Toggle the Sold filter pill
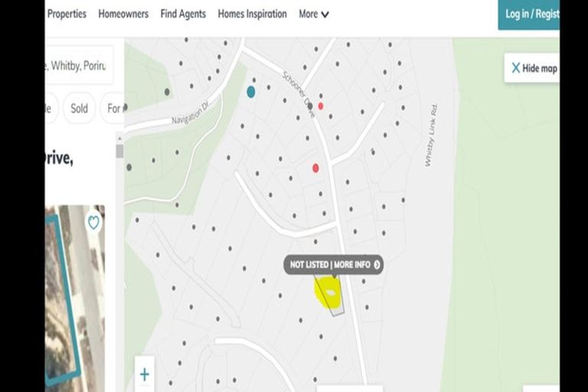 [x=79, y=108]
